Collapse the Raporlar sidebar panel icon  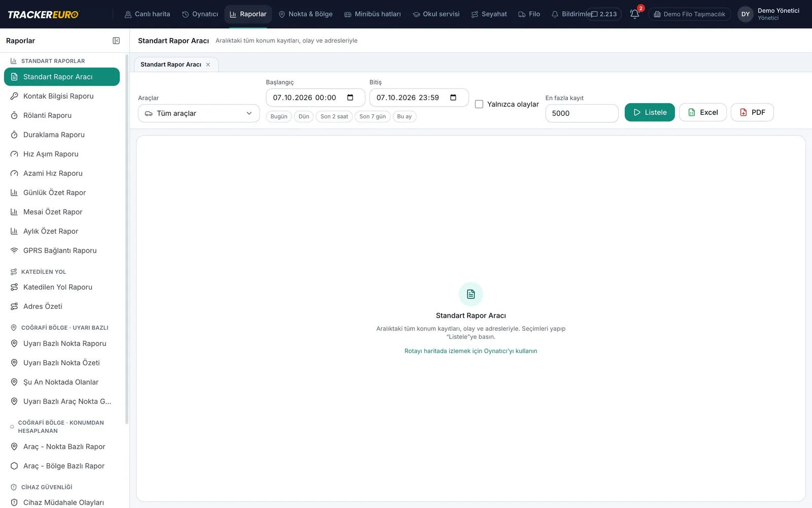[116, 41]
